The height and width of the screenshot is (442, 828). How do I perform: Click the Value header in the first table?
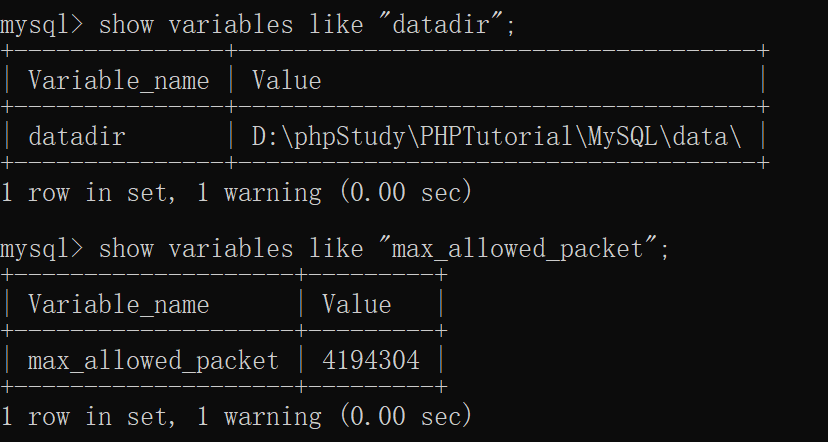pyautogui.click(x=287, y=81)
